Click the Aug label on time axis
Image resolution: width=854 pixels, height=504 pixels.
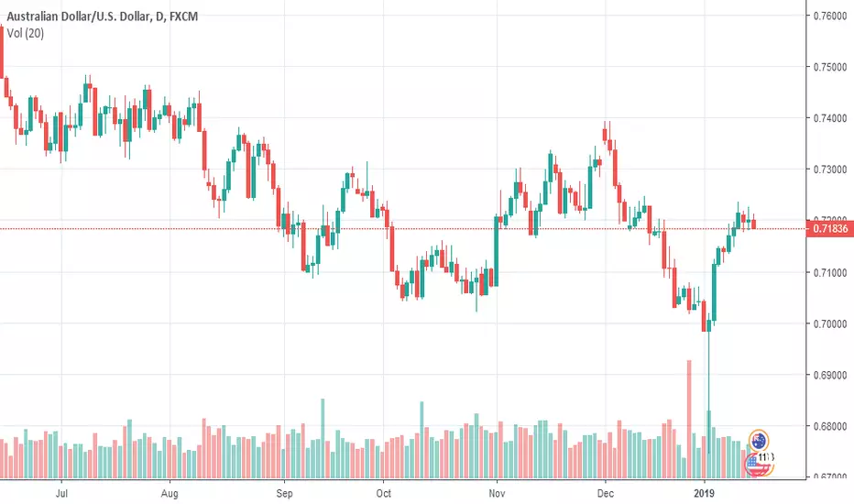[x=170, y=493]
